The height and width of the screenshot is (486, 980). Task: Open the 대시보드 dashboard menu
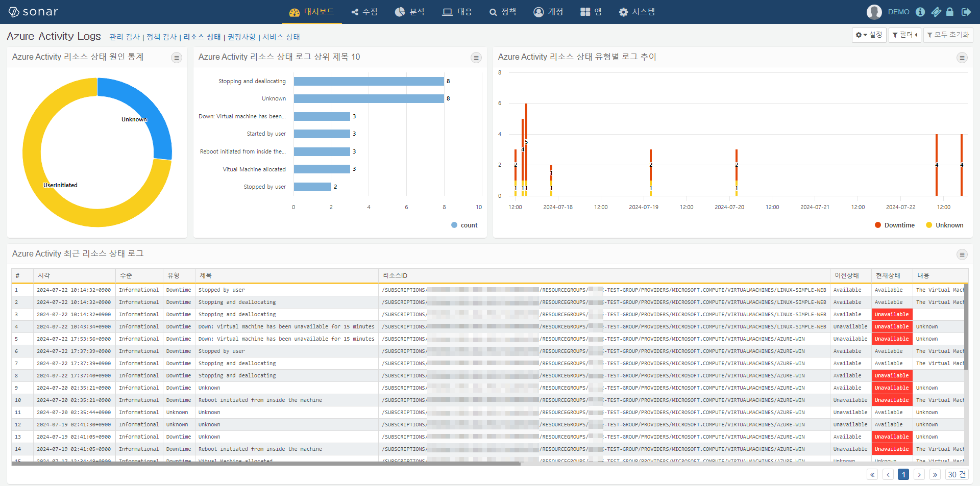click(312, 12)
